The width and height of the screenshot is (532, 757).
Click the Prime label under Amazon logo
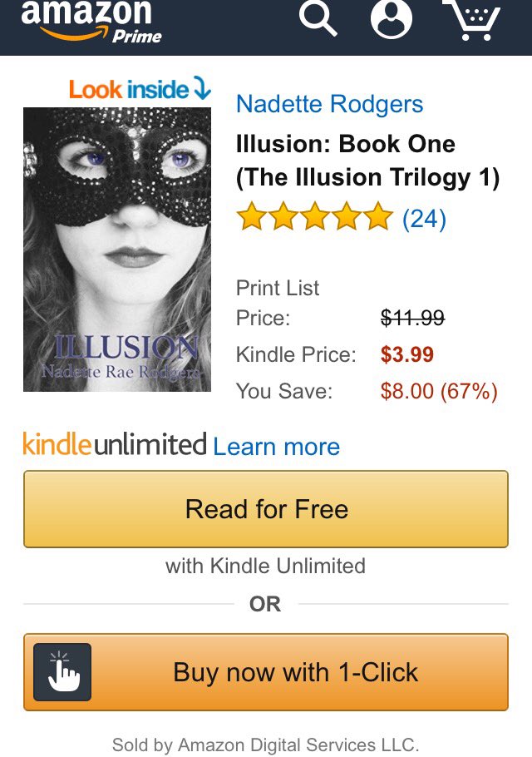click(x=137, y=37)
